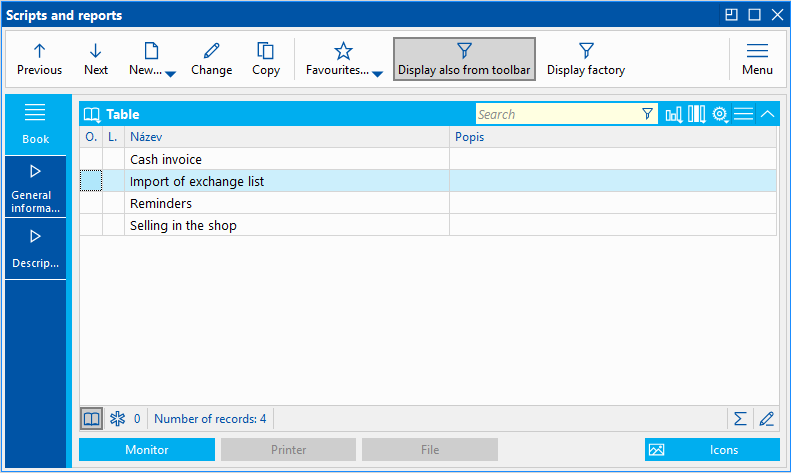This screenshot has width=791, height=473.
Task: Open the Menu hamburger button
Action: point(757,59)
